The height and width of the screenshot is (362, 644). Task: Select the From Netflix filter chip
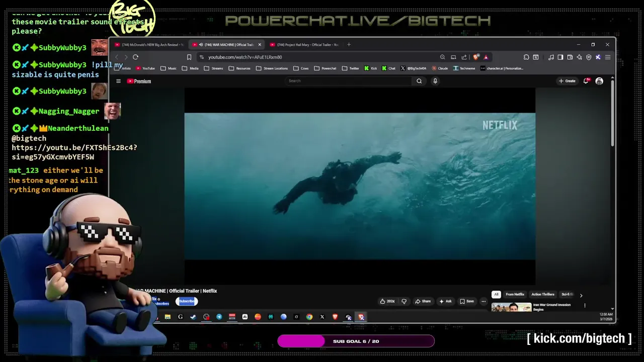click(x=515, y=295)
